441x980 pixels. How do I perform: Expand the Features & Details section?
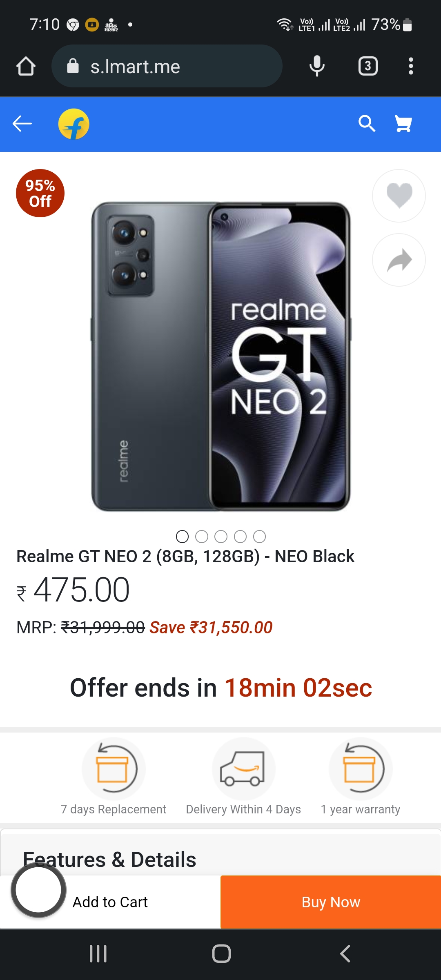(109, 859)
